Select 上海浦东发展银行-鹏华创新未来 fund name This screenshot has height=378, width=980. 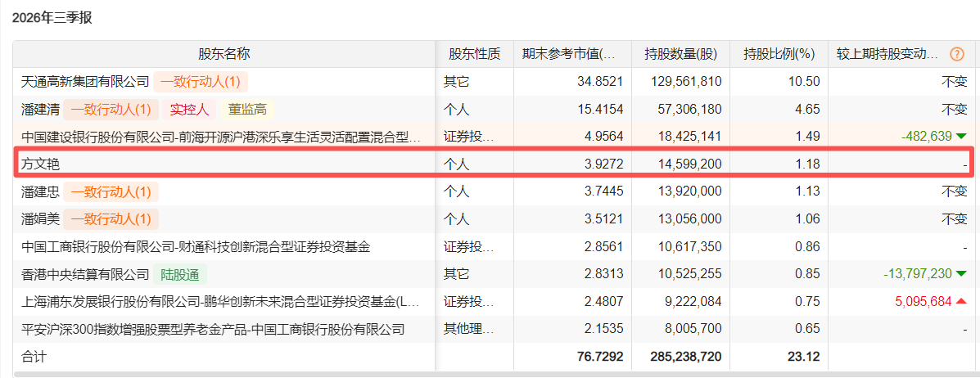pos(220,301)
